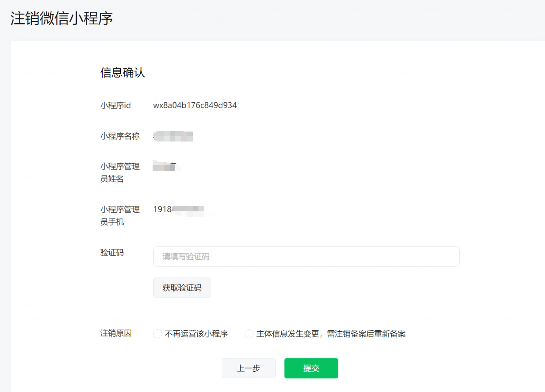Screen dimensions: 545x392
Task: Click the verification code input field
Action: pyautogui.click(x=306, y=256)
